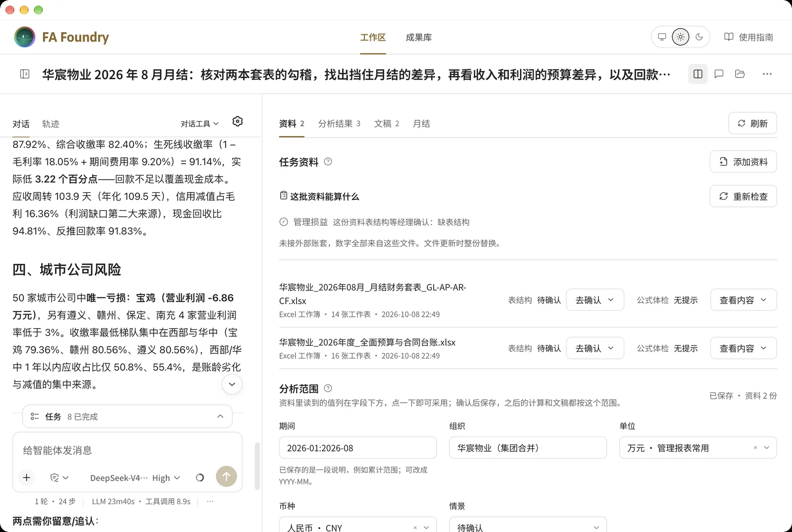The width and height of the screenshot is (792, 532).
Task: Select light theme sun icon
Action: (681, 37)
